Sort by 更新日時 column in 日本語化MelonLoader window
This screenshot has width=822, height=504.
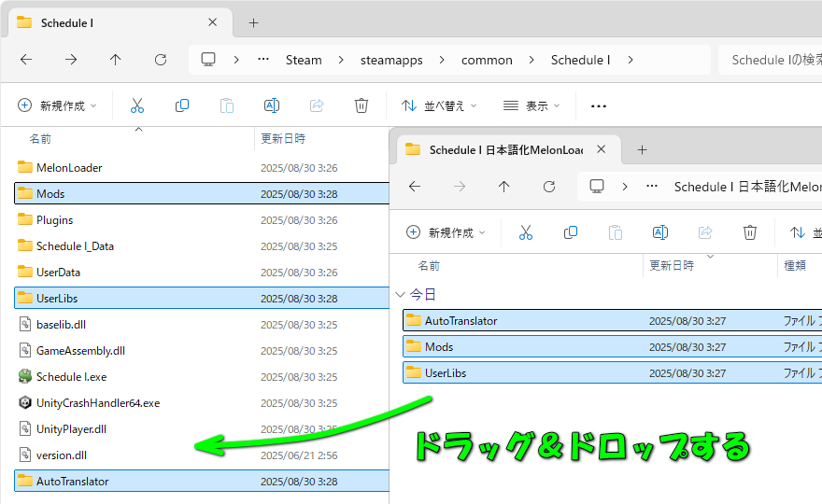(672, 266)
